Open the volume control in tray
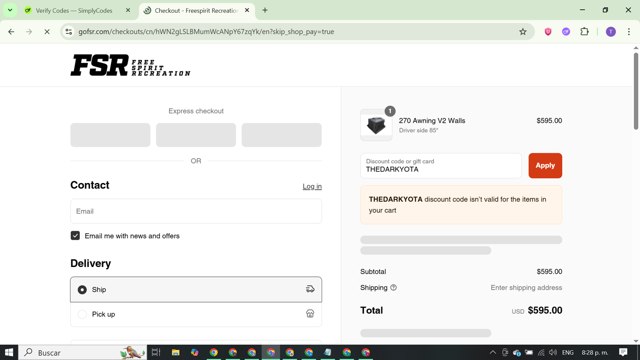Screen dimensions: 640x360 pyautogui.click(x=553, y=352)
